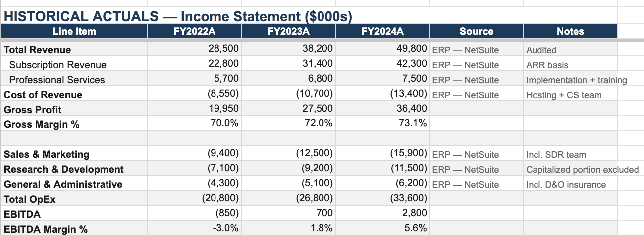
Task: Click the Subscription Revenue label cell
Action: click(58, 65)
